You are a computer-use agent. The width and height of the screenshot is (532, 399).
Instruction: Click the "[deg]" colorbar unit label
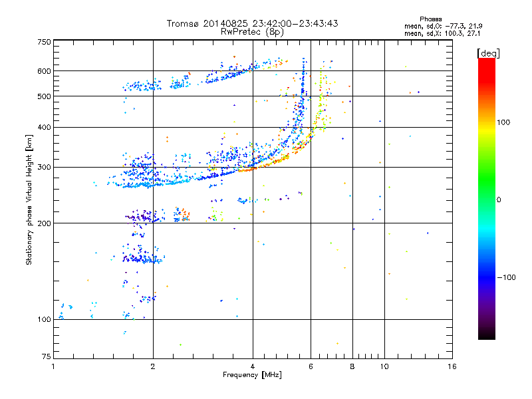click(488, 53)
